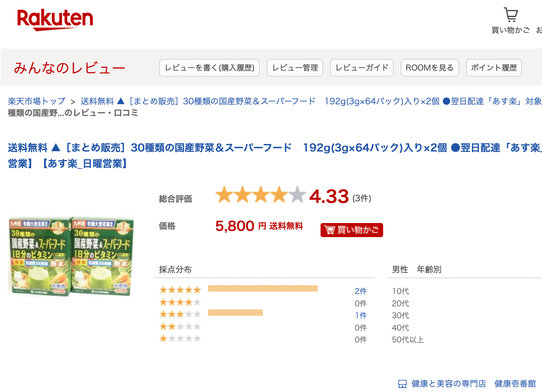Open the レビューガイド tab
Image resolution: width=542 pixels, height=392 pixels.
pos(362,68)
